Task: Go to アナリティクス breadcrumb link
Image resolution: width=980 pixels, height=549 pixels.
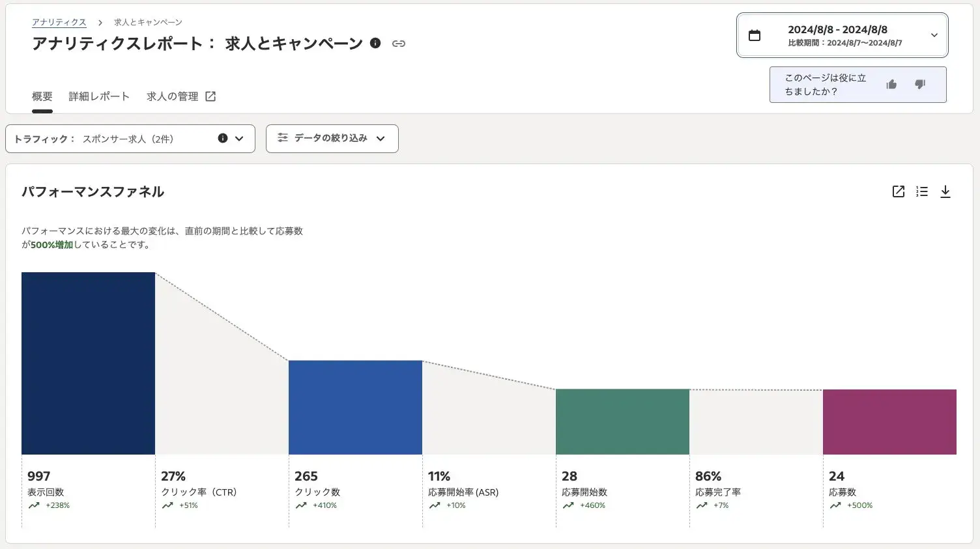Action: [x=59, y=22]
